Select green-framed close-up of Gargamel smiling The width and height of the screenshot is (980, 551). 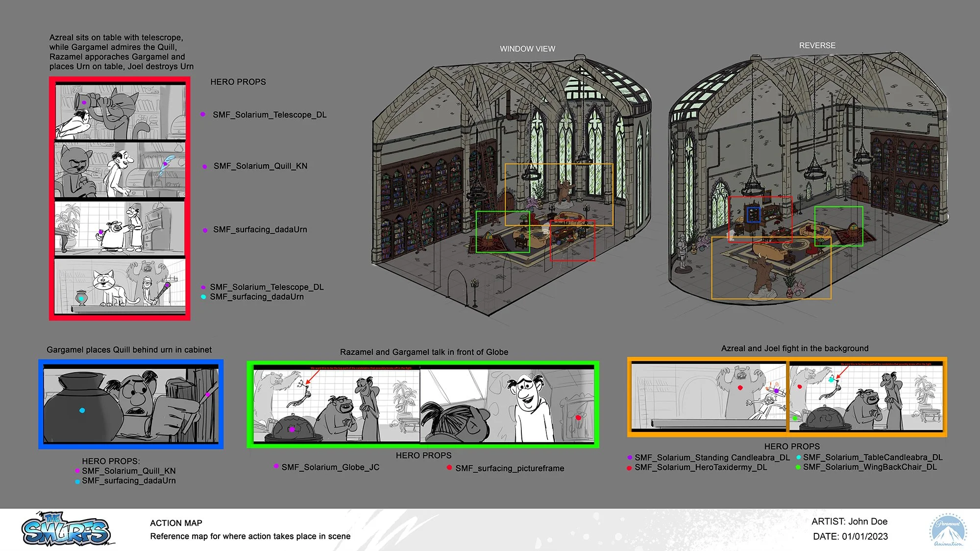coord(507,405)
